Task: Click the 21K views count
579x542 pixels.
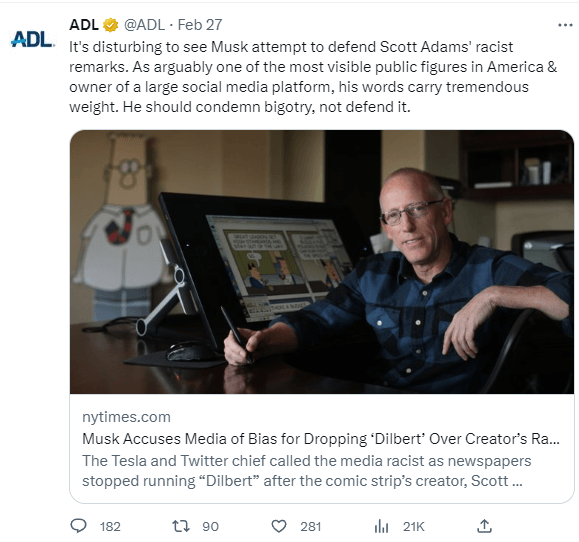Action: (x=414, y=526)
